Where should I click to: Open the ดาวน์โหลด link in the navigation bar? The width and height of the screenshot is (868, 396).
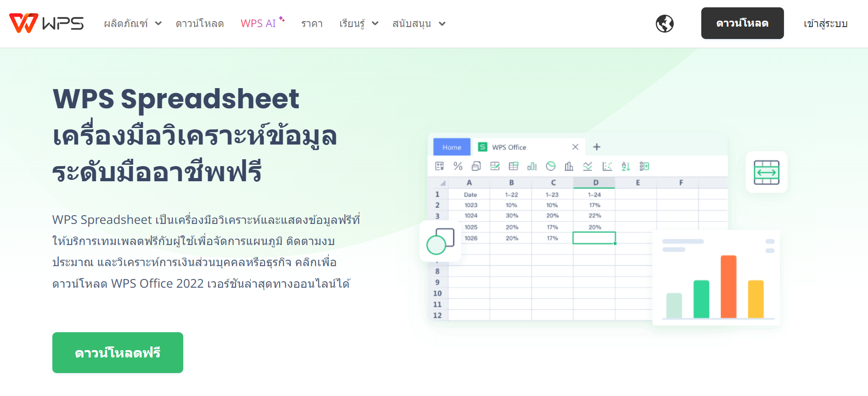click(200, 23)
